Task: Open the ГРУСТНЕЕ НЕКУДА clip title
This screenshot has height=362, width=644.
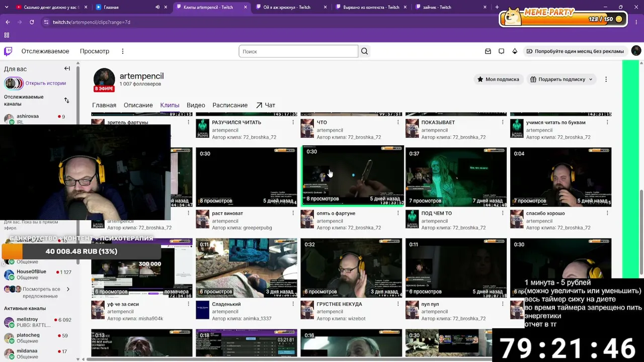Action: pos(340,304)
